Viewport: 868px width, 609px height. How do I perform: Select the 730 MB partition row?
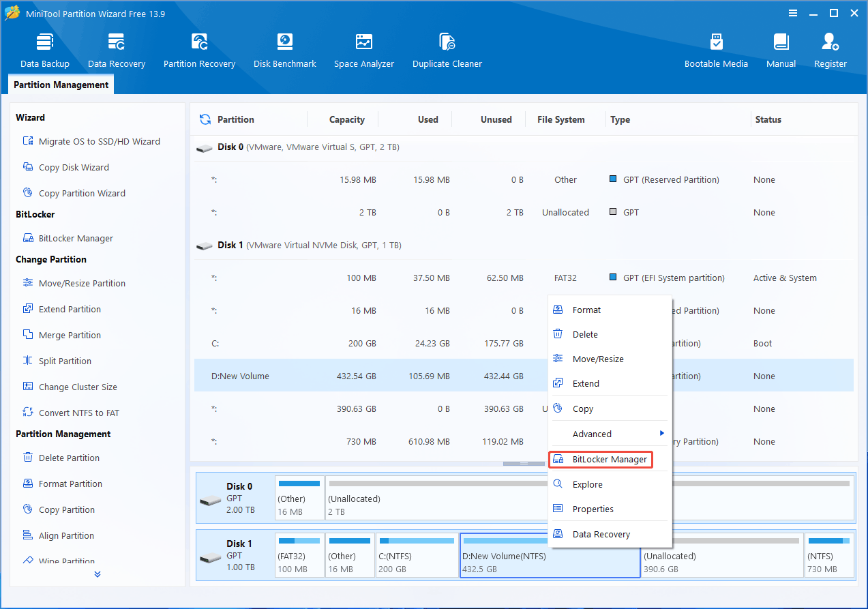point(524,441)
